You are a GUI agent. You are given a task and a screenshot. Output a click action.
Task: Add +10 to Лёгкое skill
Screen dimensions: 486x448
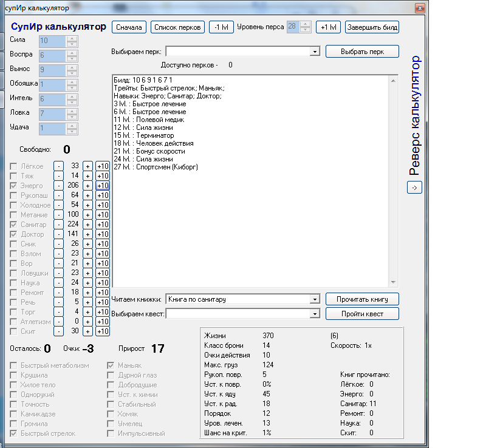[103, 166]
